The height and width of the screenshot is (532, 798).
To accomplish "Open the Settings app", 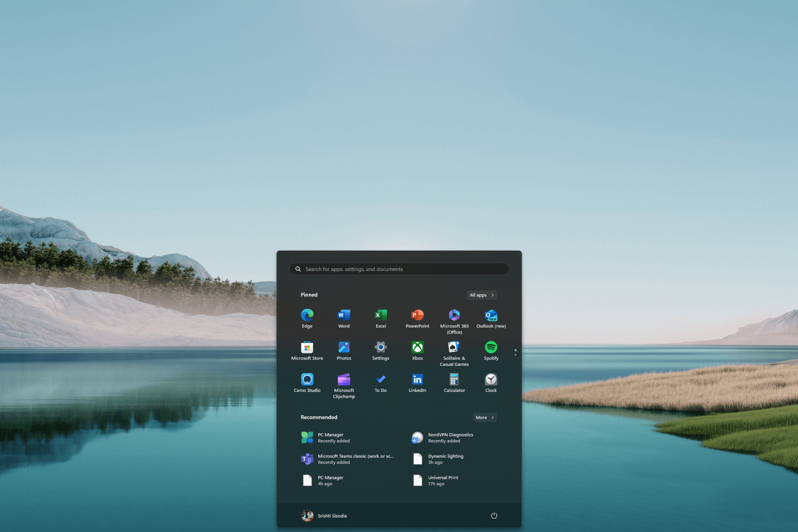I will click(381, 351).
